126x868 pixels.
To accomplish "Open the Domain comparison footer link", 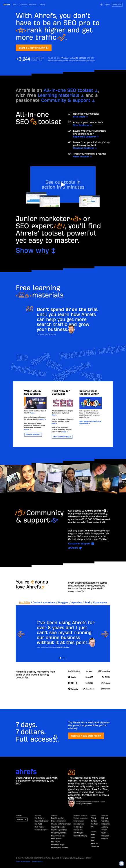I will 81,818.
